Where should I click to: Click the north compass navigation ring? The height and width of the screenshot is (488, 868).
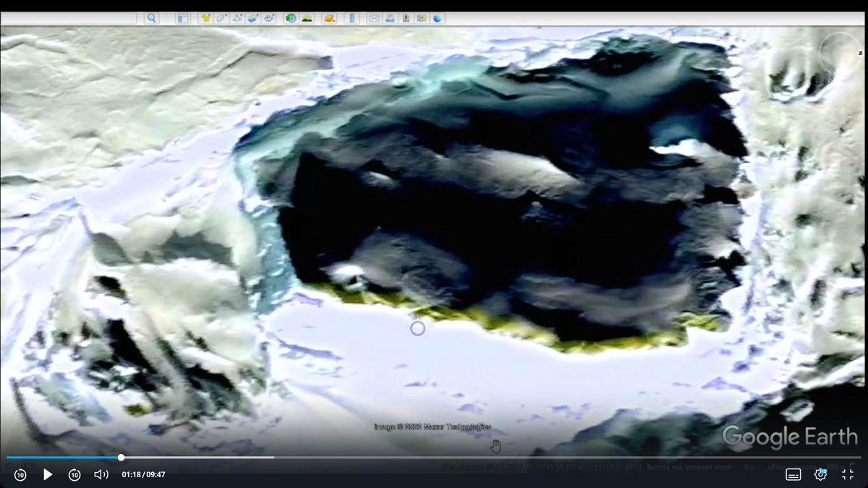pos(841,52)
